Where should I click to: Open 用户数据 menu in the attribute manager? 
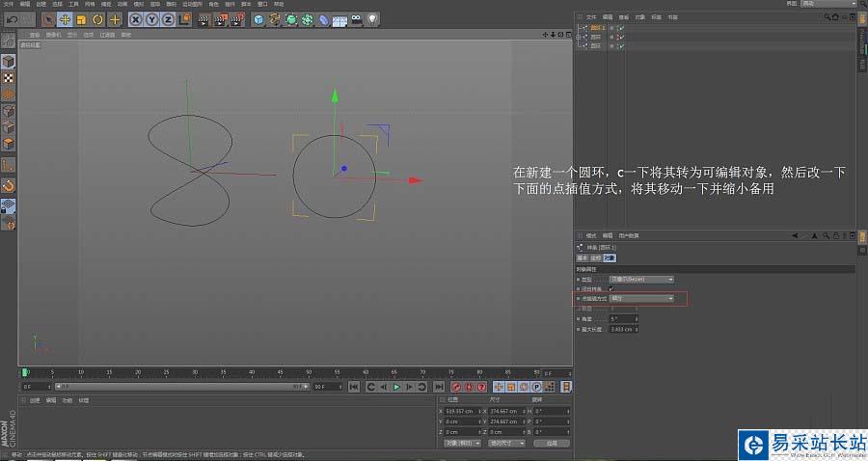628,235
